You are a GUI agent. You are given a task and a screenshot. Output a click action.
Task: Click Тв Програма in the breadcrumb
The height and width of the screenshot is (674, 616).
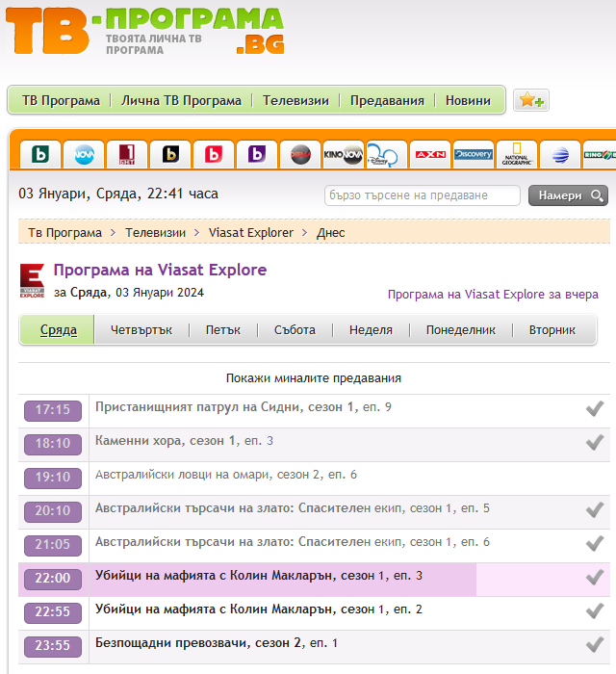pyautogui.click(x=64, y=233)
